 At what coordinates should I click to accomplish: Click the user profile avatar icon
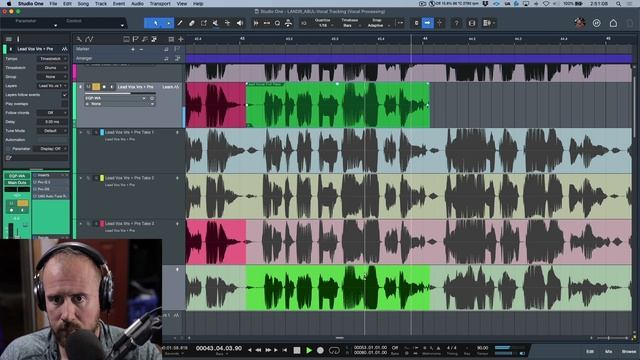pos(580,23)
